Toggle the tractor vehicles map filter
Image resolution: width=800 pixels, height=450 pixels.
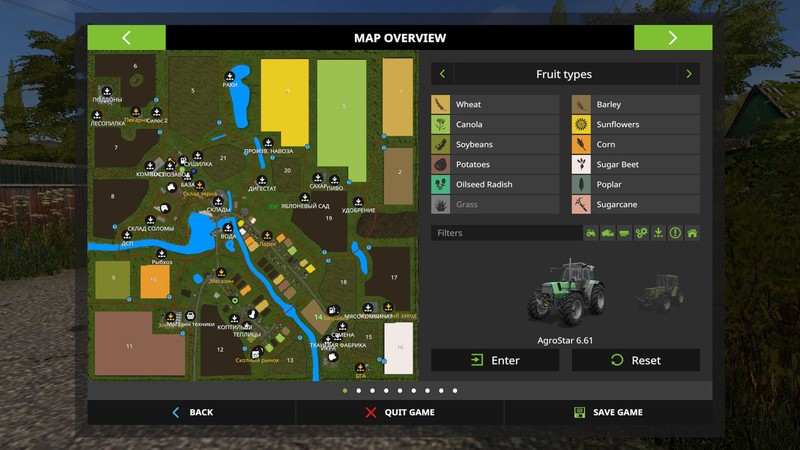click(592, 233)
